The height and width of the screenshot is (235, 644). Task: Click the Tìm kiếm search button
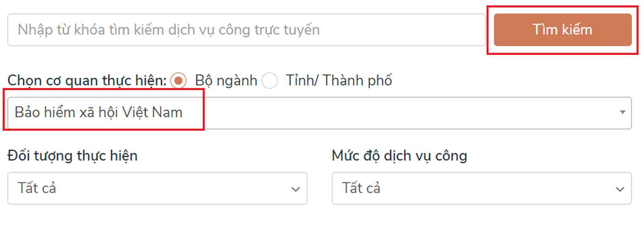tap(562, 30)
